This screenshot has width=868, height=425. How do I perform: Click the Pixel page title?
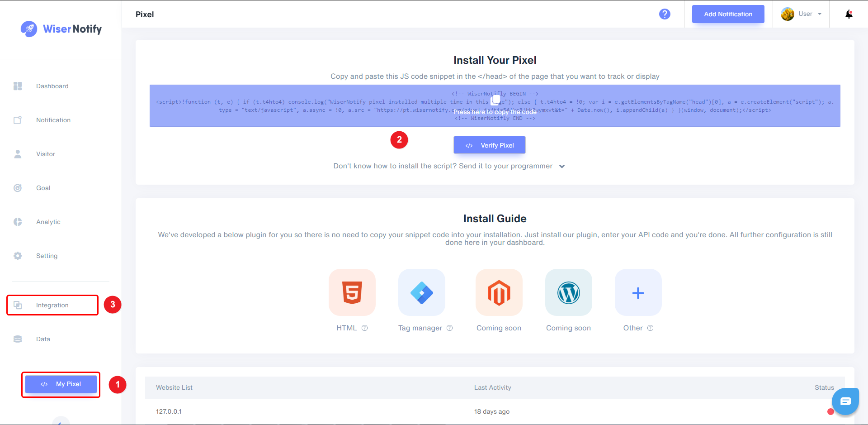pos(145,14)
